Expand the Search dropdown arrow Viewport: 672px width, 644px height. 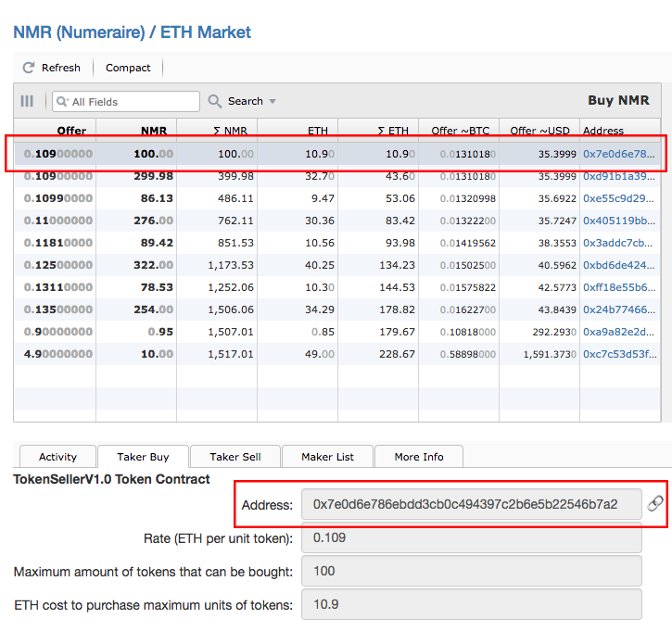(x=273, y=102)
